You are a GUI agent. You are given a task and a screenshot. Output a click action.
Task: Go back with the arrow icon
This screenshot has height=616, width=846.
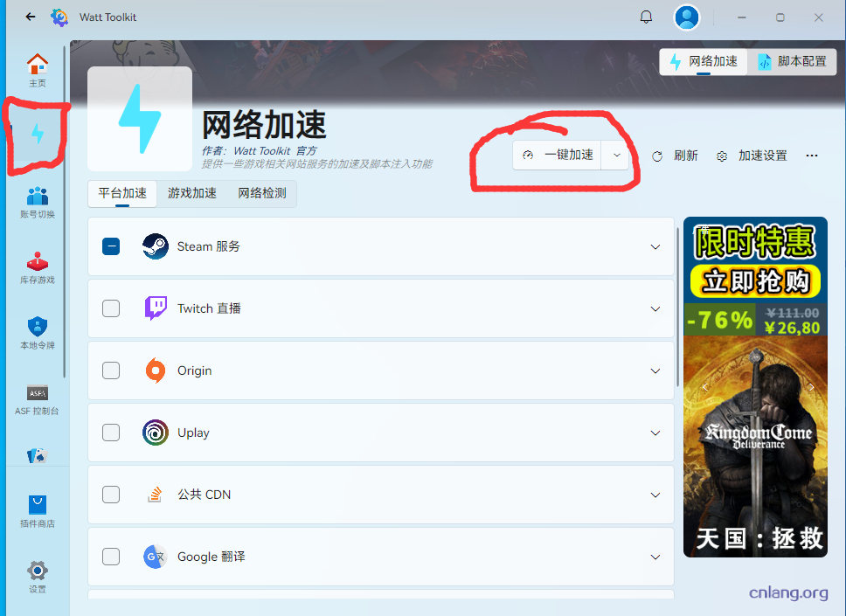pyautogui.click(x=31, y=17)
